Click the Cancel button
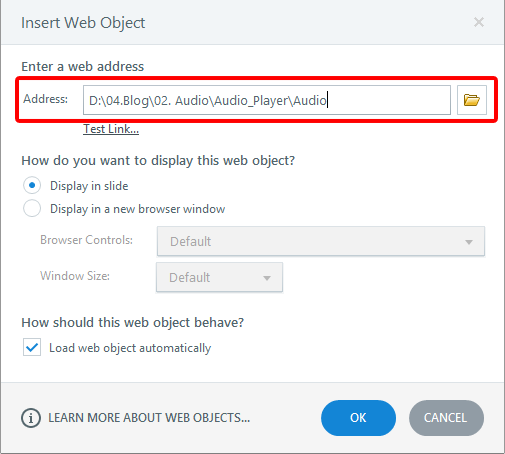 click(446, 418)
